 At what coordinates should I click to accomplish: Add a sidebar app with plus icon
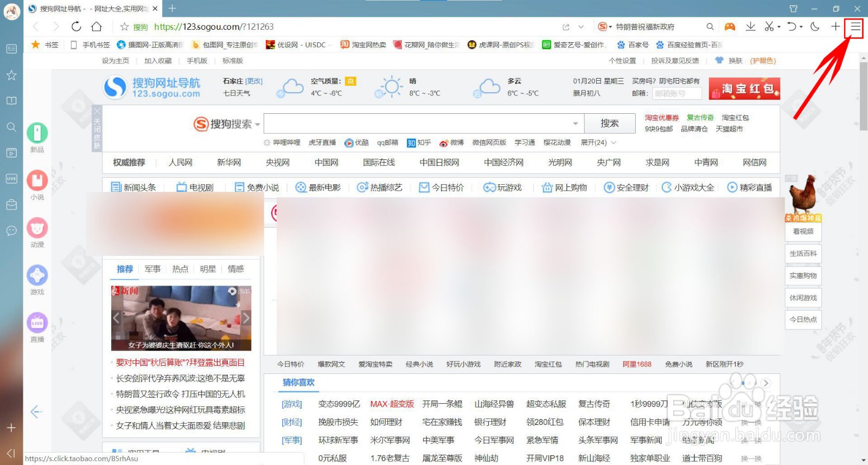pos(11,428)
